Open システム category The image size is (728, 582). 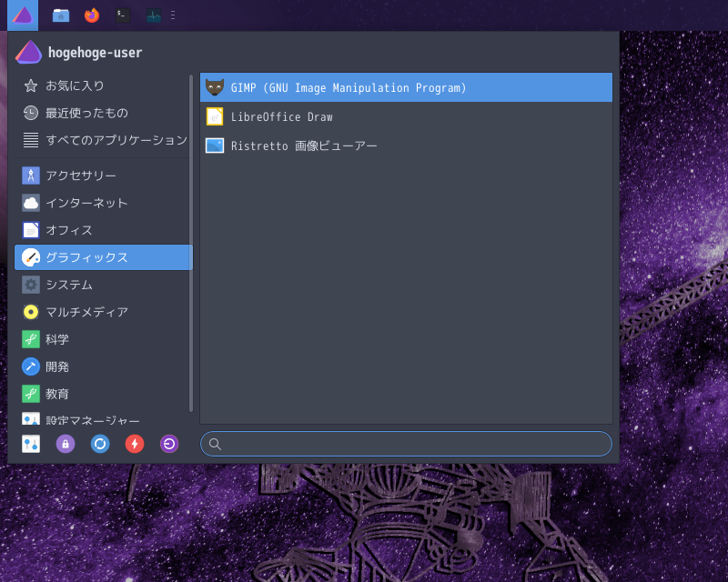coord(103,285)
